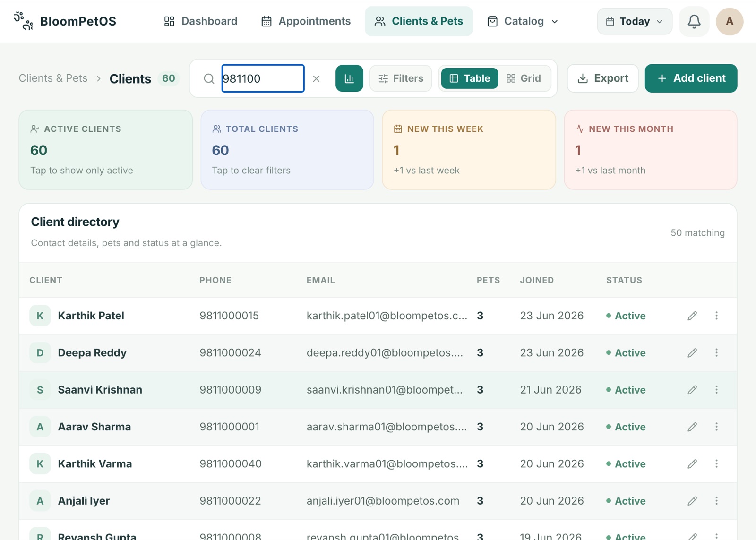Click Deepa Reddy's Active status
Screen dimensions: 756x540
(626, 353)
